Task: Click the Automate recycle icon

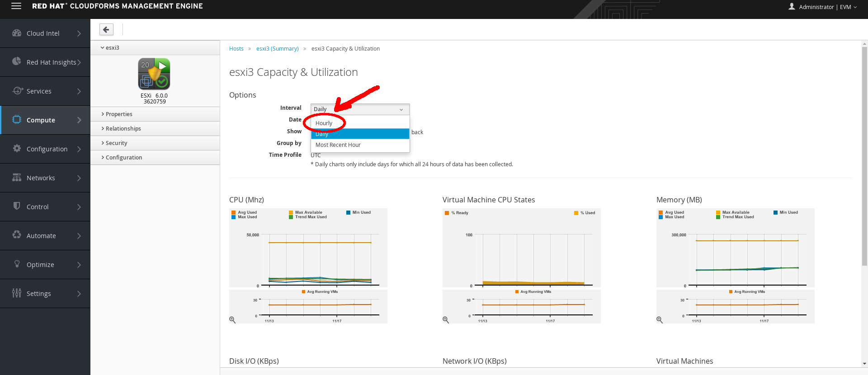Action: (x=17, y=235)
